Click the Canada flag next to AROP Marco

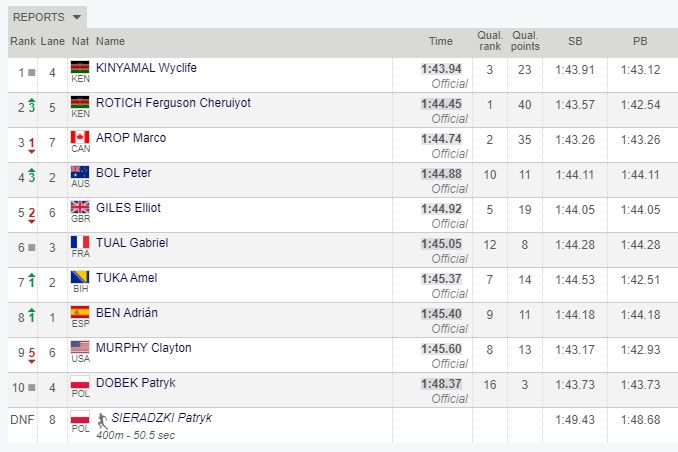[80, 138]
